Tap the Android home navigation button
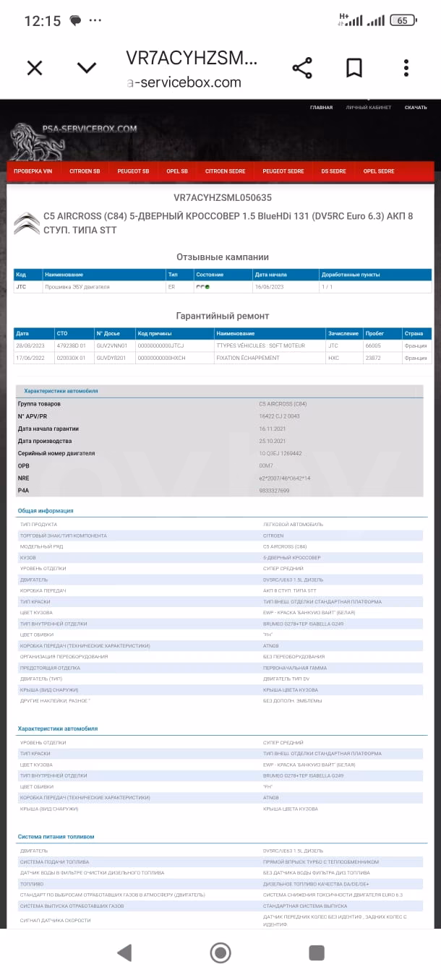The image size is (441, 980). 220,953
